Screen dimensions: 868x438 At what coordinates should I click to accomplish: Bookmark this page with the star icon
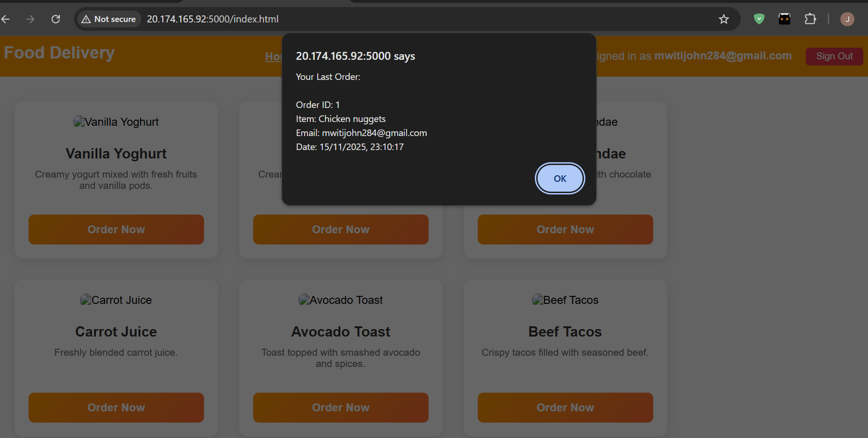pos(723,19)
